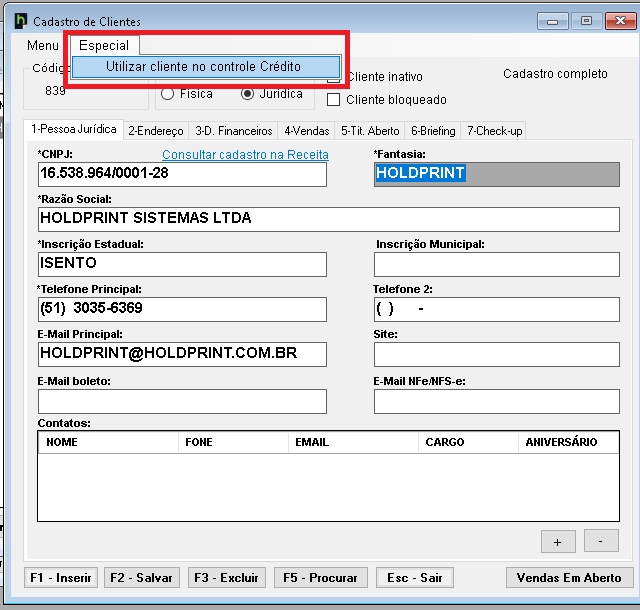
Task: Select the Física radio button
Action: click(x=167, y=94)
